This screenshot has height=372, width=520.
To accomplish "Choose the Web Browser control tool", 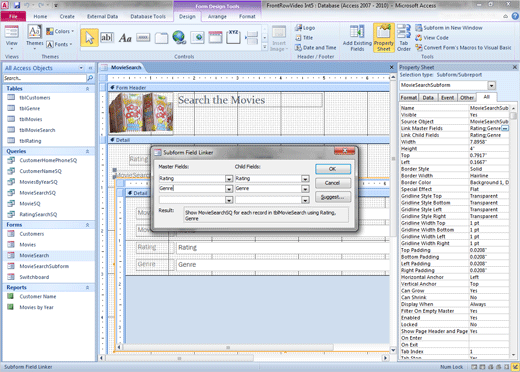I will (198, 38).
